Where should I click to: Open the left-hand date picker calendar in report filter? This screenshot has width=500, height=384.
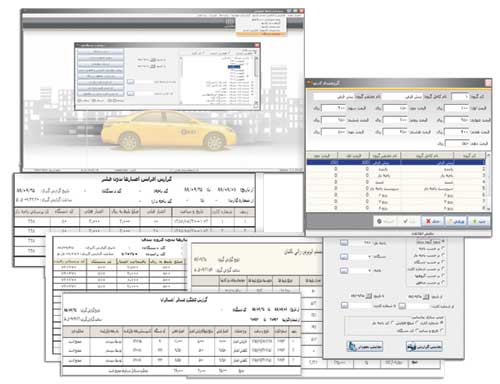click(369, 296)
